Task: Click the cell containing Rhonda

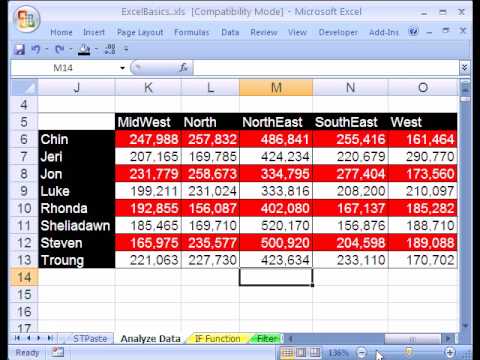Action: click(77, 208)
